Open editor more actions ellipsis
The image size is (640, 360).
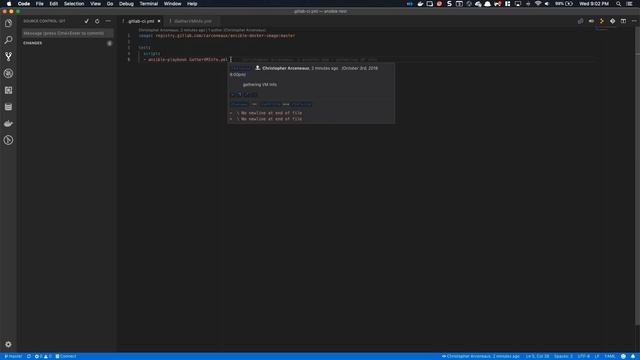point(634,21)
